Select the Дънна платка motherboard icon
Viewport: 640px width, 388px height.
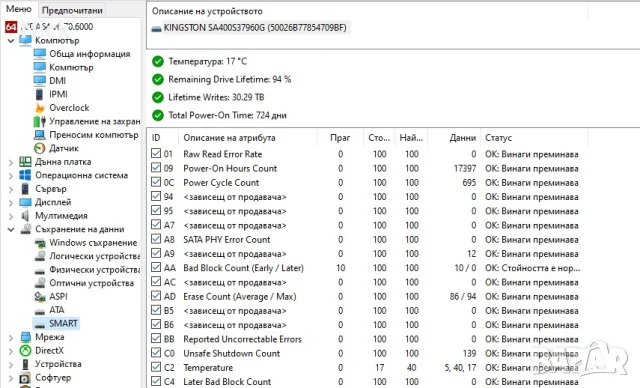coord(25,162)
